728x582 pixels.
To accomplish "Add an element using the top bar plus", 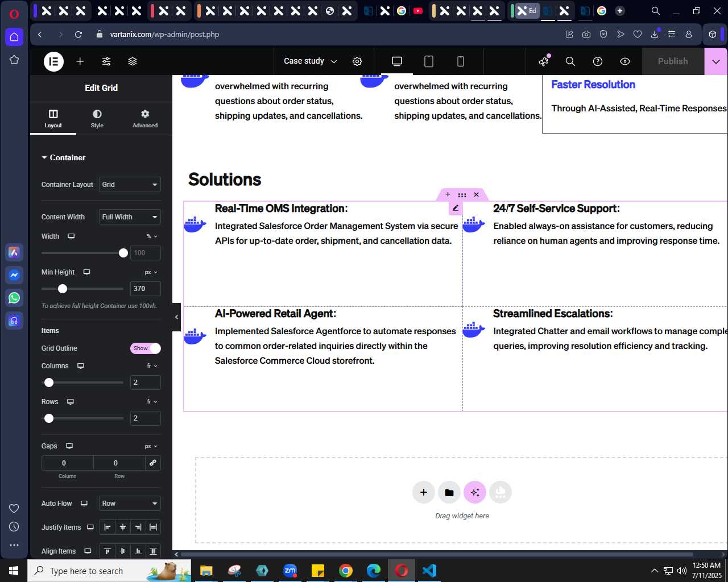I will [x=80, y=61].
